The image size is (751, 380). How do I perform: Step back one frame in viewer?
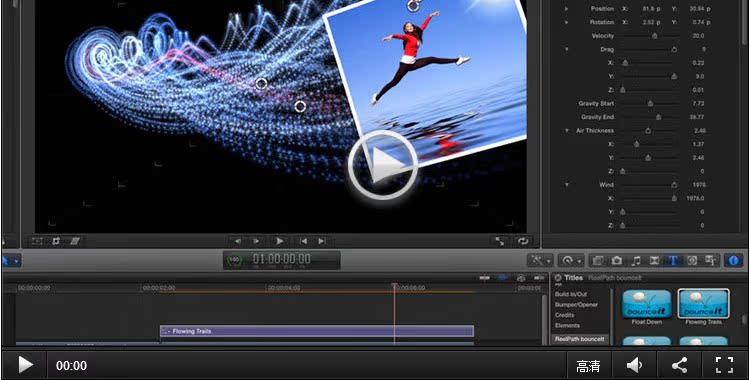[x=237, y=241]
